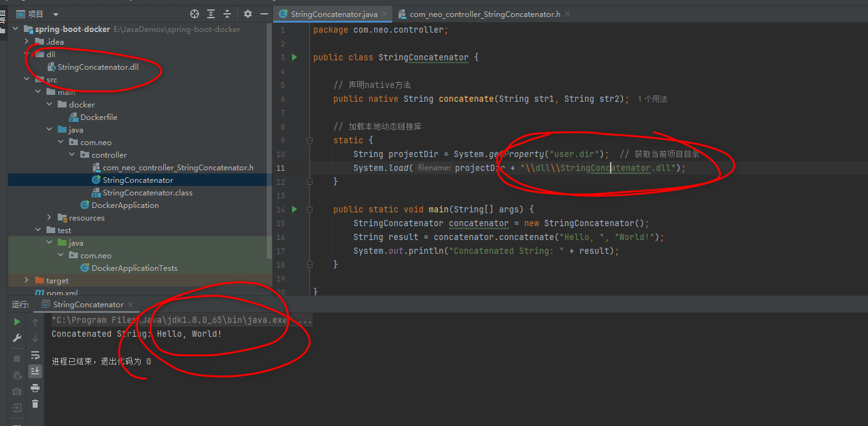Click the concatenate method name on line 6

click(x=466, y=99)
